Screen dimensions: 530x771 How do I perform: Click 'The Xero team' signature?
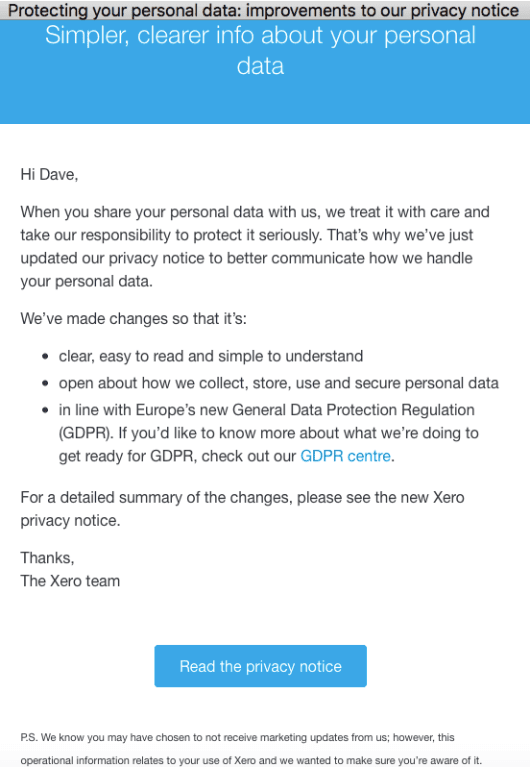[70, 581]
